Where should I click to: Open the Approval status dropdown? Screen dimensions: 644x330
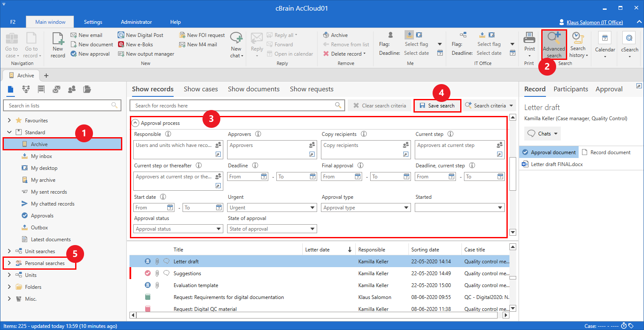point(219,229)
